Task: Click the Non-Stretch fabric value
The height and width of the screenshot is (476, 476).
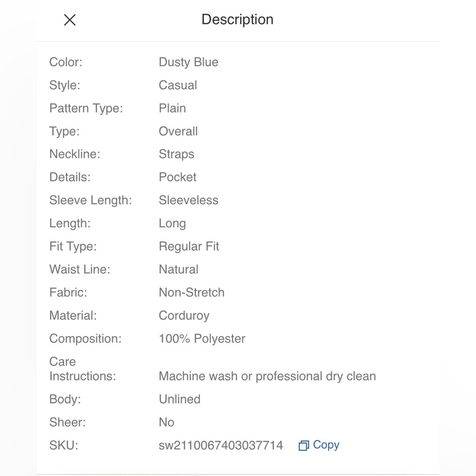Action: pos(191,292)
